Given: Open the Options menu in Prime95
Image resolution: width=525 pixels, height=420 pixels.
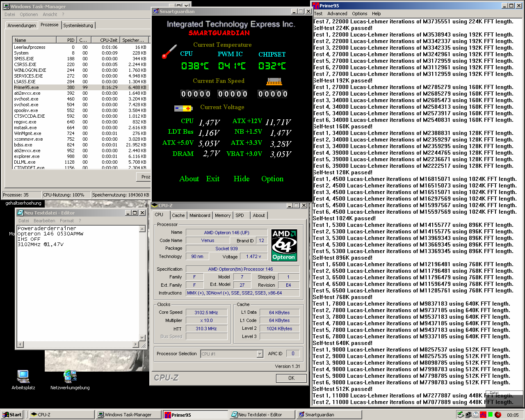Looking at the screenshot, I should (359, 14).
